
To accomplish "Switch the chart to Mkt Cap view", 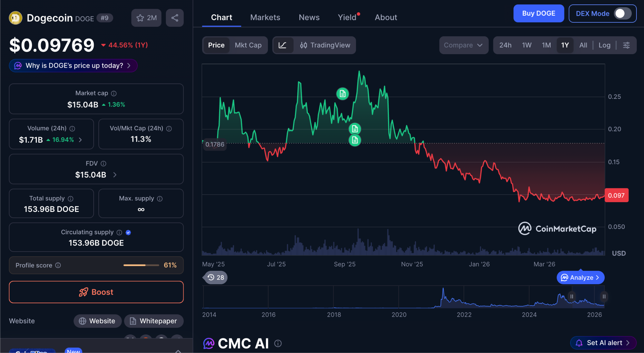I will point(248,45).
